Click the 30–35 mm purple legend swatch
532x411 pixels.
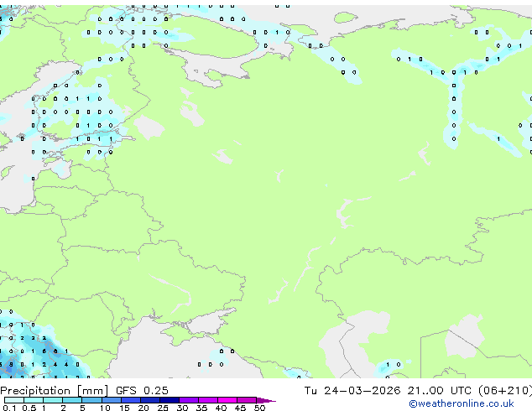[x=189, y=400]
